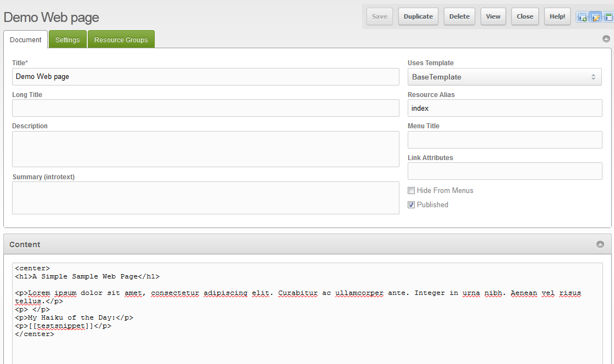Screen dimensions: 614x364
Task: Focus the Resource Alias field
Action: coord(504,109)
